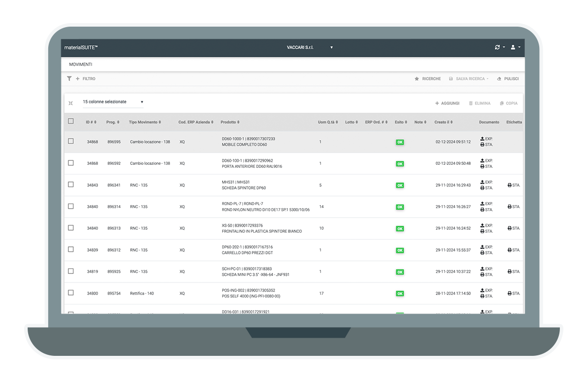This screenshot has width=588, height=385.
Task: Open the user account icon menu
Action: pyautogui.click(x=513, y=47)
